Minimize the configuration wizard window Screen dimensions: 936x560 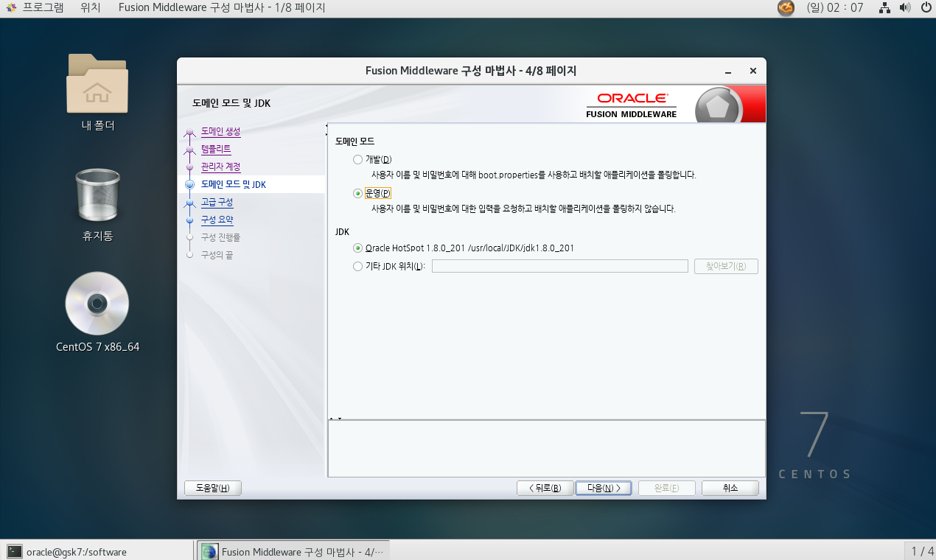click(728, 71)
